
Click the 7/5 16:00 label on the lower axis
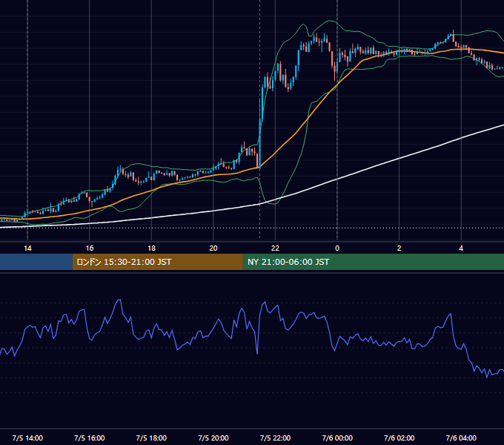coord(90,438)
